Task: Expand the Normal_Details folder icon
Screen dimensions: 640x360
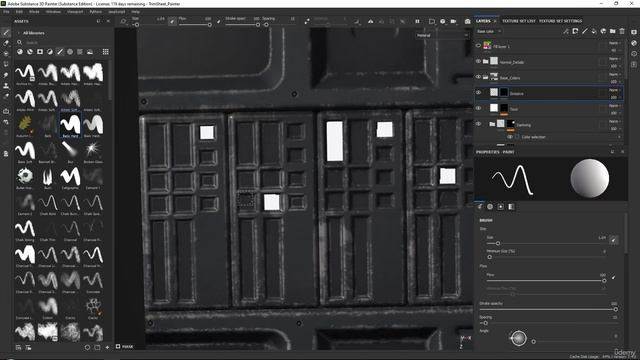Action: [485, 62]
